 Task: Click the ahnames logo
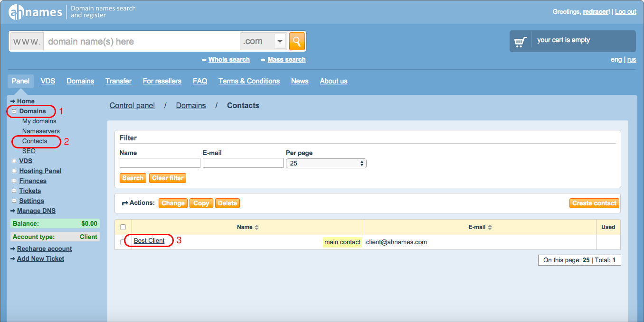[35, 12]
